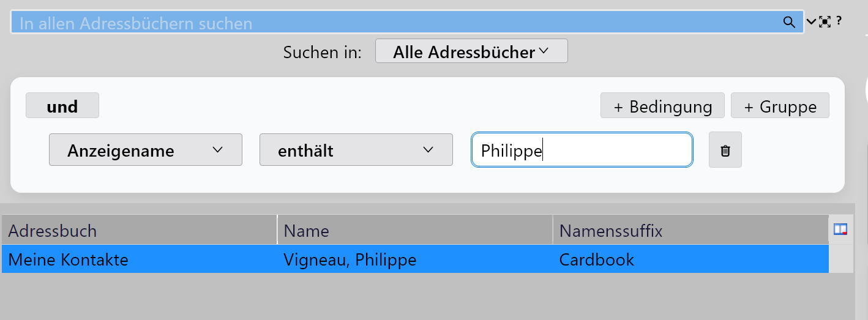The image size is (868, 320).
Task: Open help via the question mark icon
Action: 839,21
